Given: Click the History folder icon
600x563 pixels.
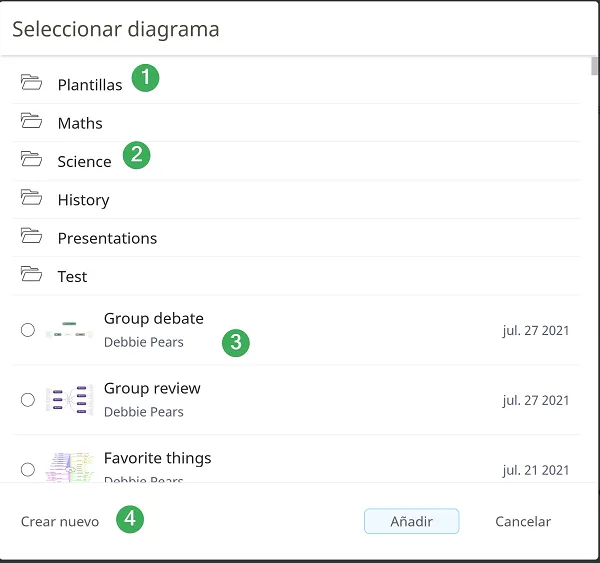Looking at the screenshot, I should point(31,199).
